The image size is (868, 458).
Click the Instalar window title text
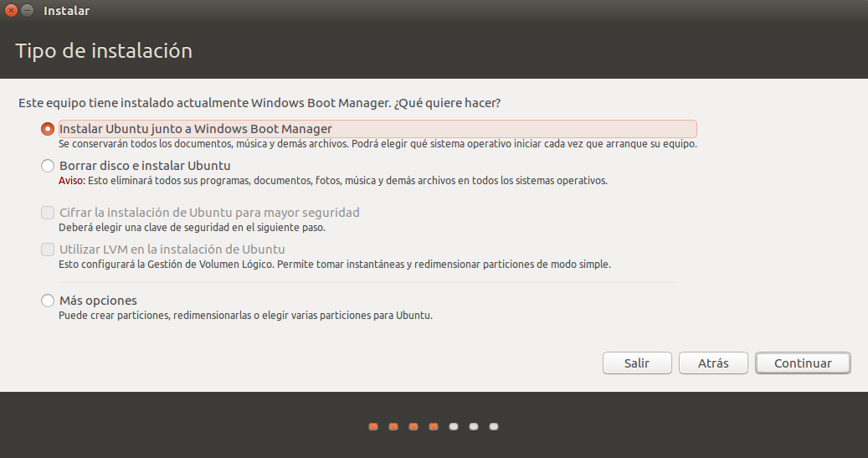(x=69, y=11)
